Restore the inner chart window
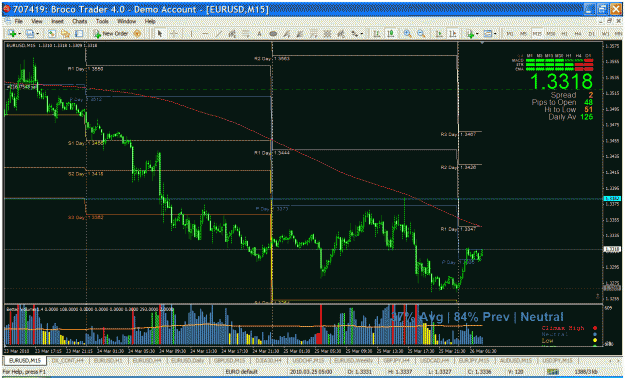Viewport: 625px width, 378px height. 609,21
